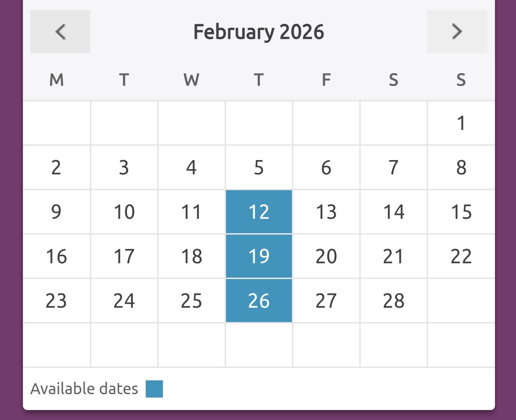Advance to the next month
The image size is (516, 420).
tap(457, 32)
